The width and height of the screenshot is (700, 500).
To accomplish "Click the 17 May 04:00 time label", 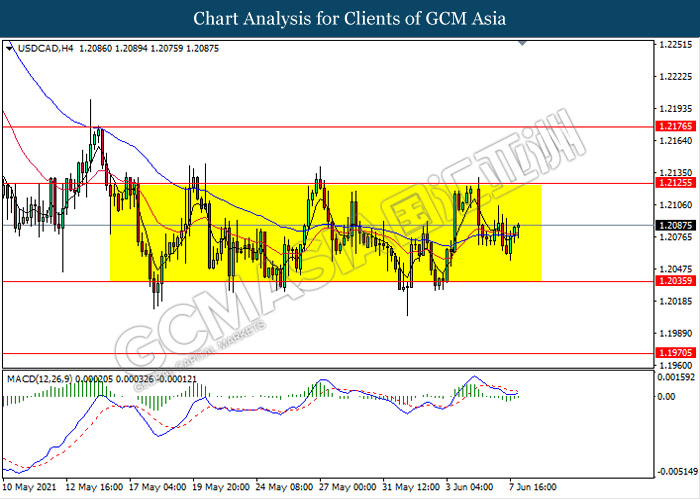I will (157, 487).
